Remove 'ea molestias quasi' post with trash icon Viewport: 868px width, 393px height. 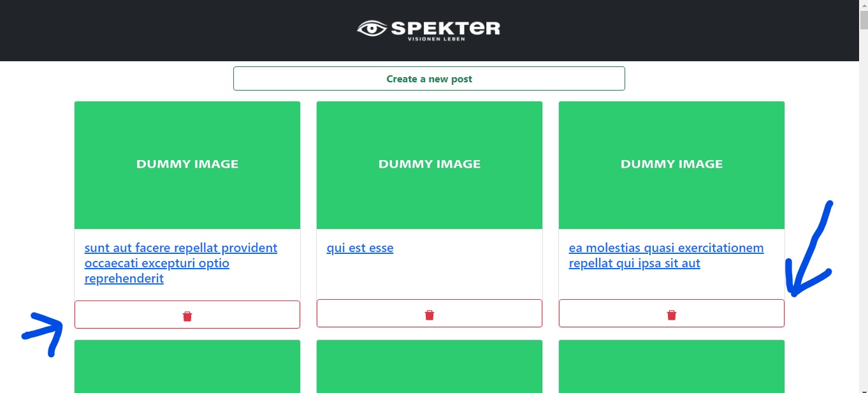coord(672,313)
